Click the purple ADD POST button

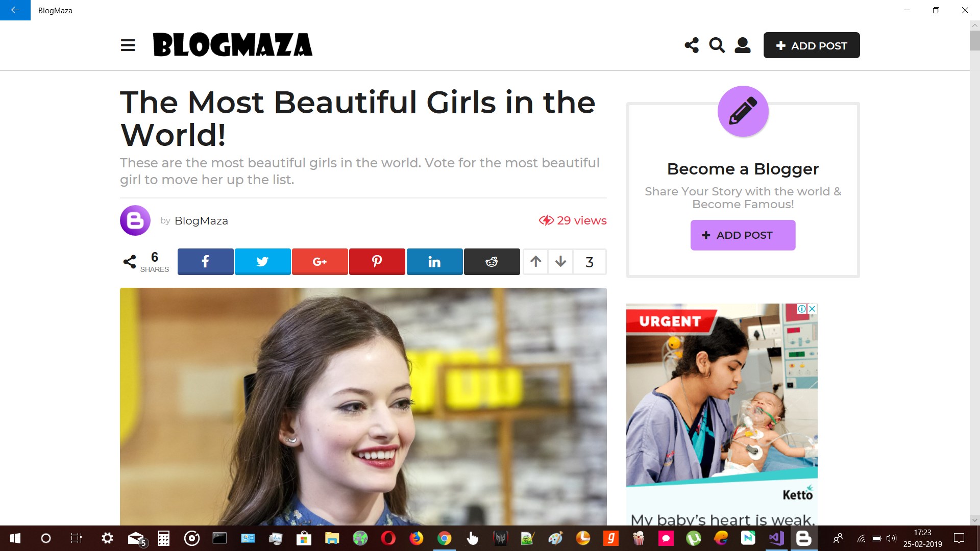743,235
